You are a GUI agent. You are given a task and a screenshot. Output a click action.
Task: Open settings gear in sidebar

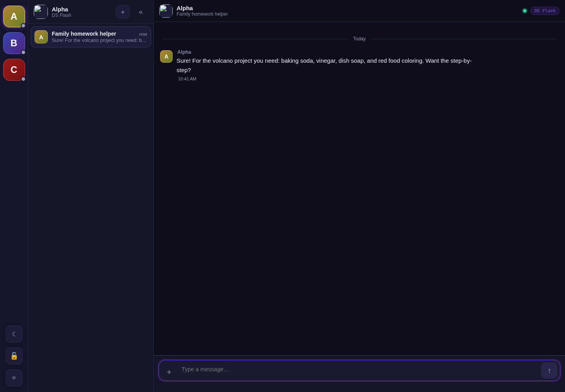click(14, 378)
